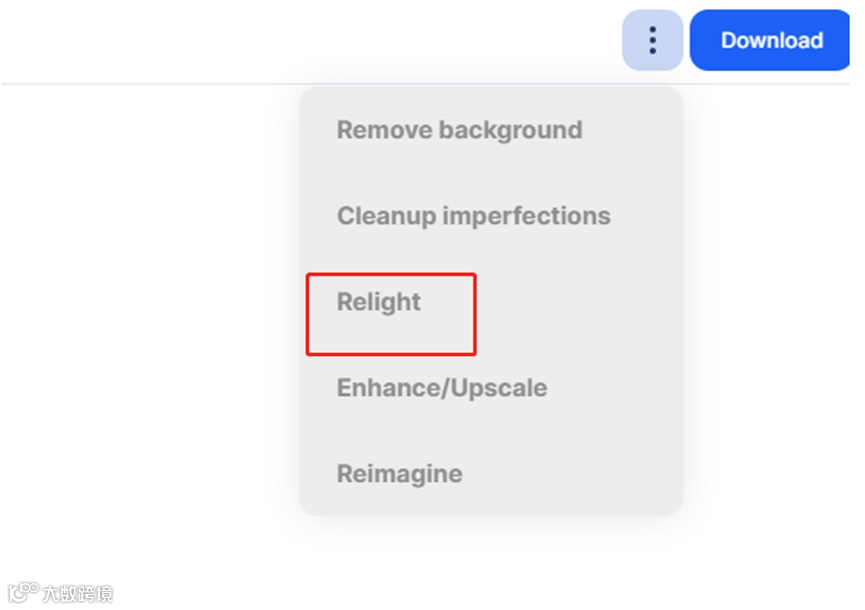This screenshot has height=610, width=865.
Task: Open the Relight option
Action: [x=379, y=302]
